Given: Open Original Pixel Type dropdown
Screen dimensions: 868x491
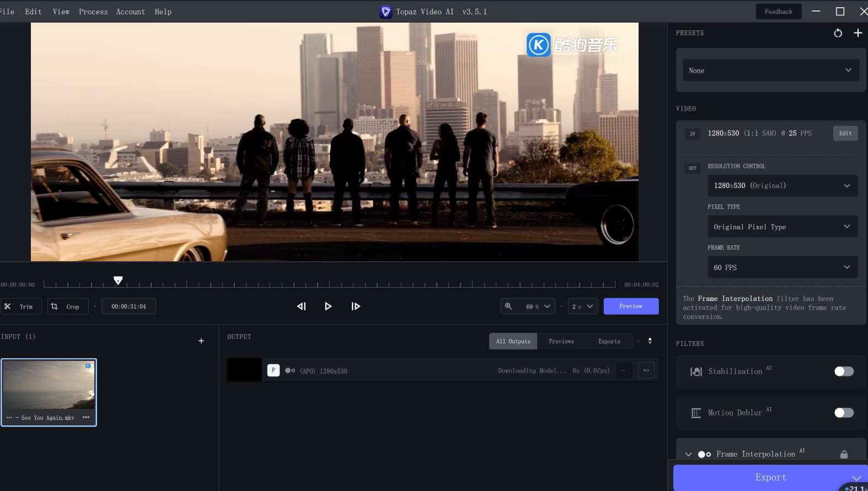Looking at the screenshot, I should 783,226.
